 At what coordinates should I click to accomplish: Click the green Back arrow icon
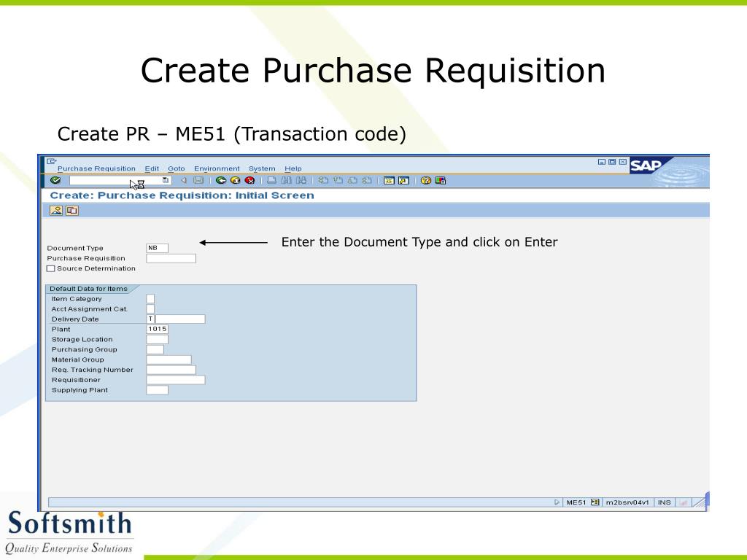(220, 181)
